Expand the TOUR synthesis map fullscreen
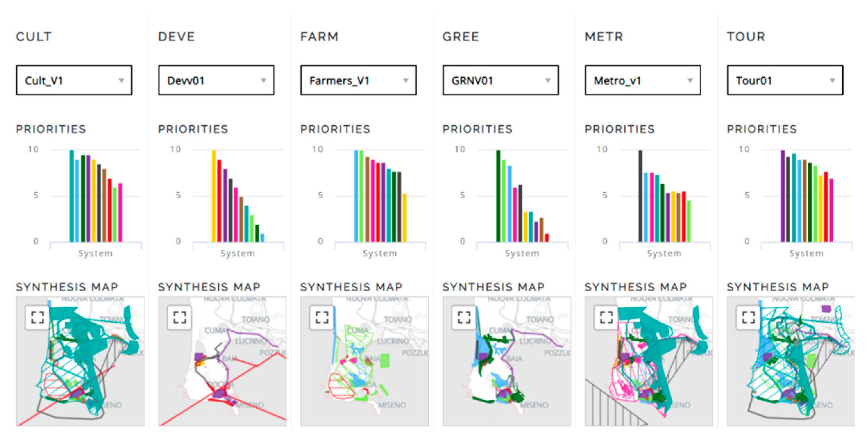Viewport: 868px width, 441px height. click(x=748, y=317)
